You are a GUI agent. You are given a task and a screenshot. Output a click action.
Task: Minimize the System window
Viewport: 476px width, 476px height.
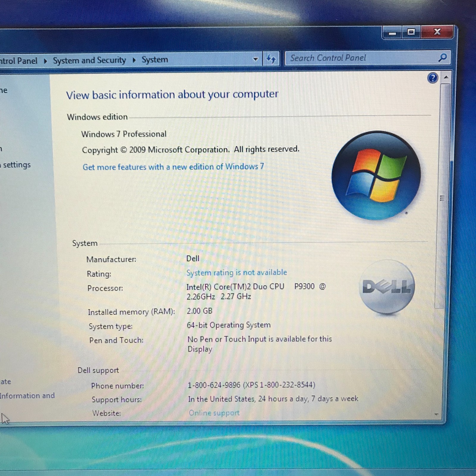point(392,33)
